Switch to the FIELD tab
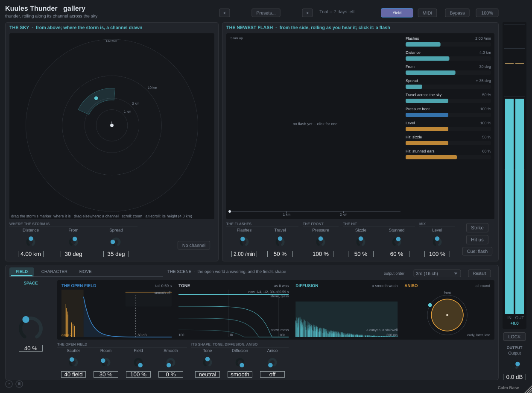This screenshot has width=532, height=393. [x=22, y=272]
